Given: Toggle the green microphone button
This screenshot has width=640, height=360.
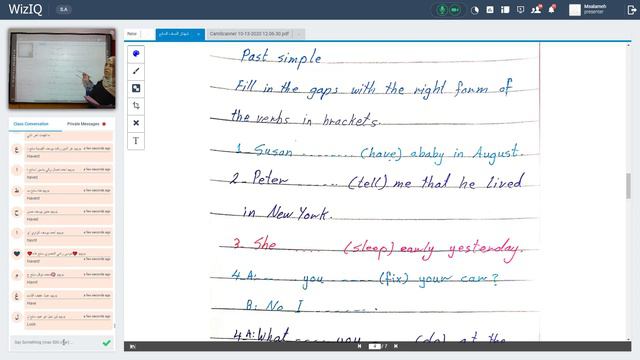Looking at the screenshot, I should [442, 10].
